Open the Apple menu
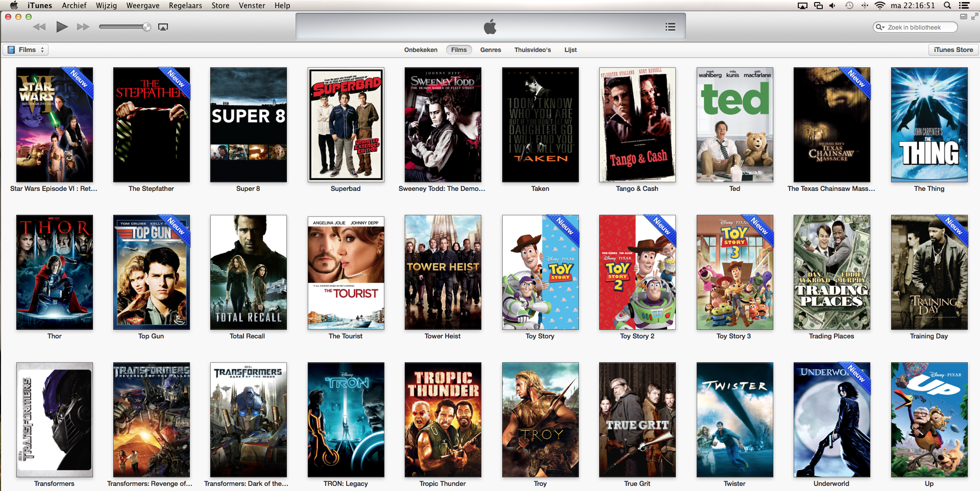980x491 pixels. coord(14,6)
